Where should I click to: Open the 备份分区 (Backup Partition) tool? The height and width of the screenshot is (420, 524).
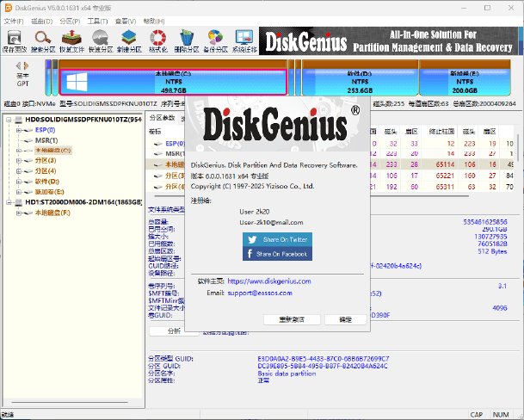pyautogui.click(x=214, y=40)
